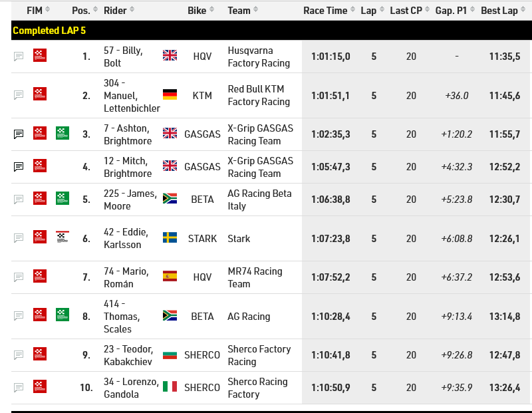Image resolution: width=532 pixels, height=413 pixels.
Task: Sort table by Pos. column
Action: tap(85, 11)
